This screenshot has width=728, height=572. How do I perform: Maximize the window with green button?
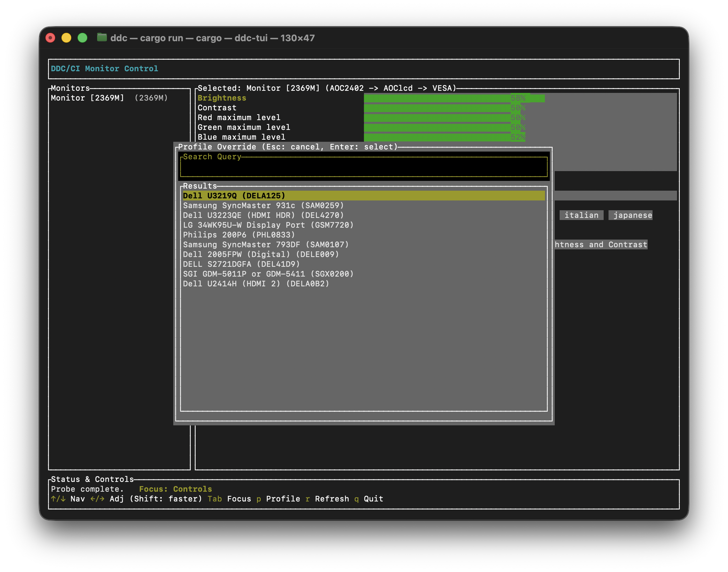82,38
